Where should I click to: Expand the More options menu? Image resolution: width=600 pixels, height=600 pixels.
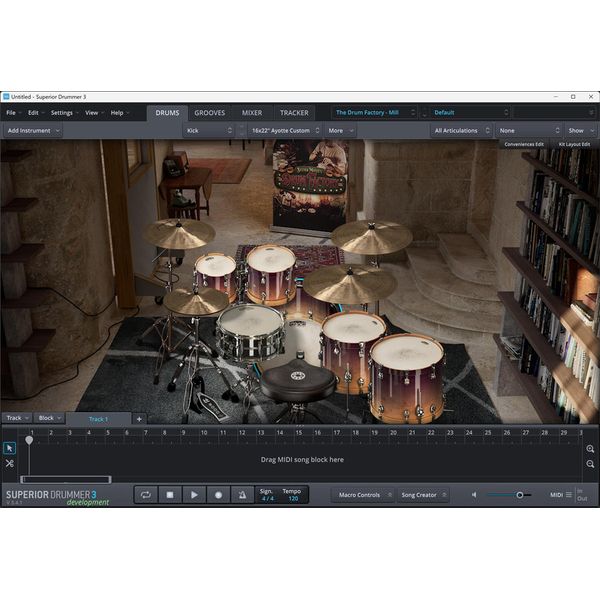click(x=340, y=130)
